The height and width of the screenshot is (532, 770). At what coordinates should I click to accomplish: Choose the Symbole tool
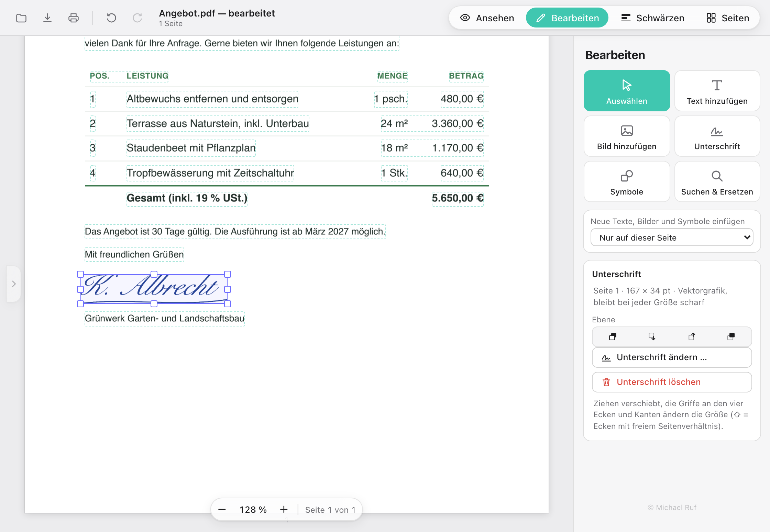pyautogui.click(x=627, y=181)
